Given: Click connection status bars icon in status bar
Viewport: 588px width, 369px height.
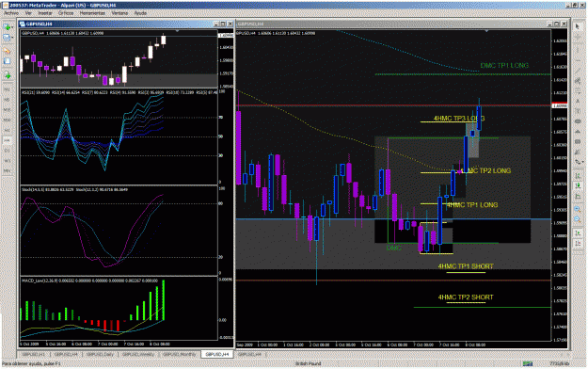Looking at the screenshot, I should pyautogui.click(x=528, y=363).
